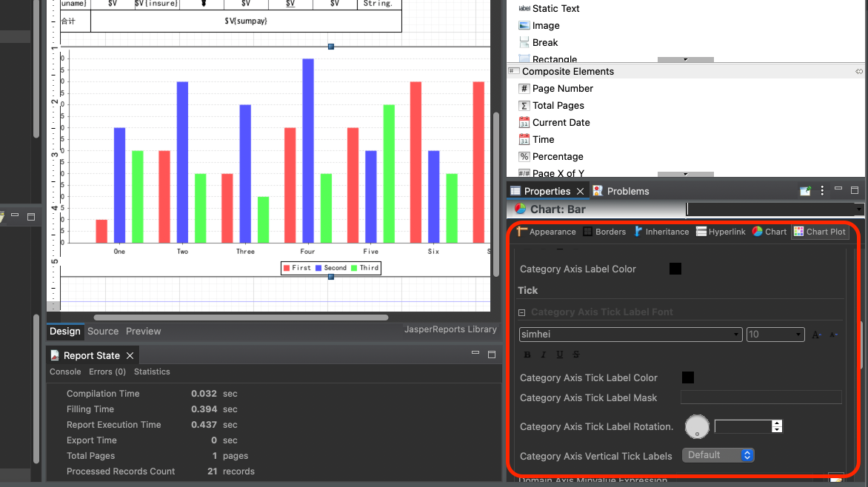Viewport: 868px width, 487px height.
Task: Select the Current Date palette element
Action: coord(561,123)
